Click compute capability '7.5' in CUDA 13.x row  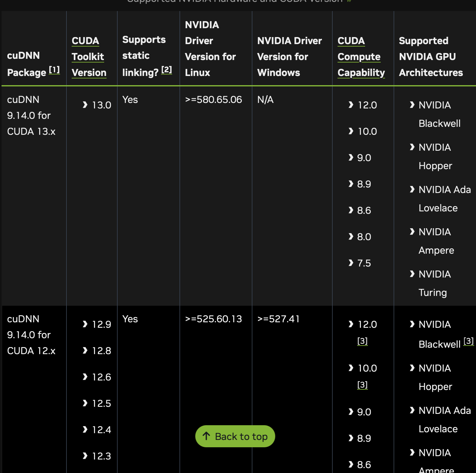pos(364,263)
